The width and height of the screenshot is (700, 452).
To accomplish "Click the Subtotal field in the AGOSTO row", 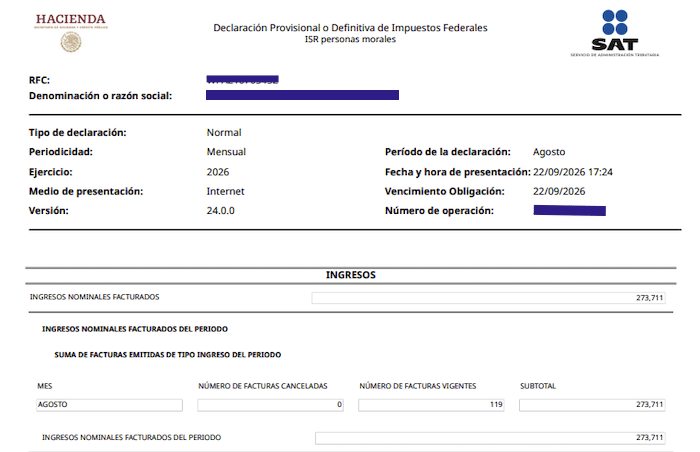I will point(592,405).
